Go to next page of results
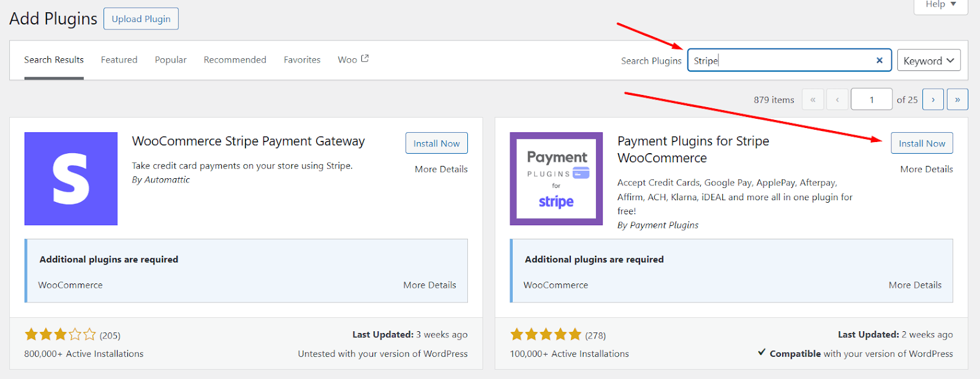The width and height of the screenshot is (980, 379). (x=933, y=99)
